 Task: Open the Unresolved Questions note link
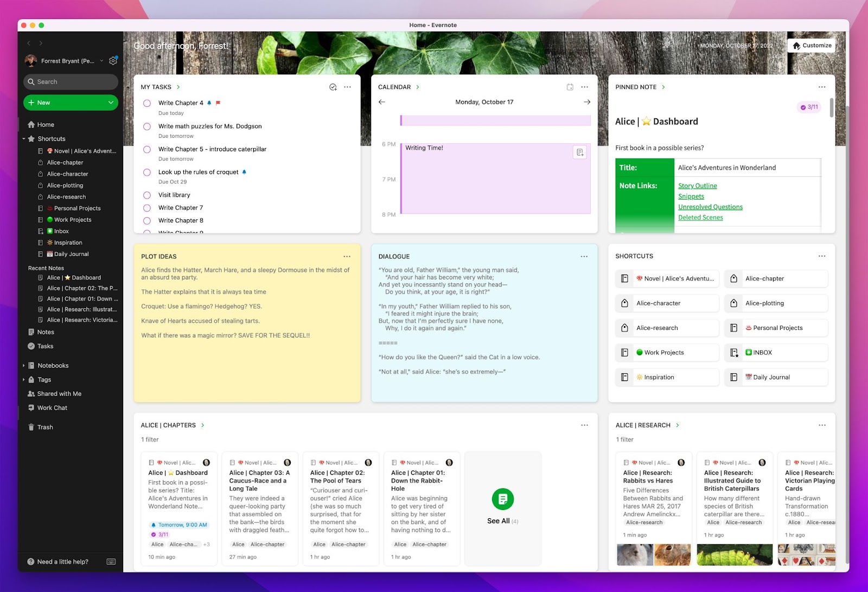(x=710, y=207)
